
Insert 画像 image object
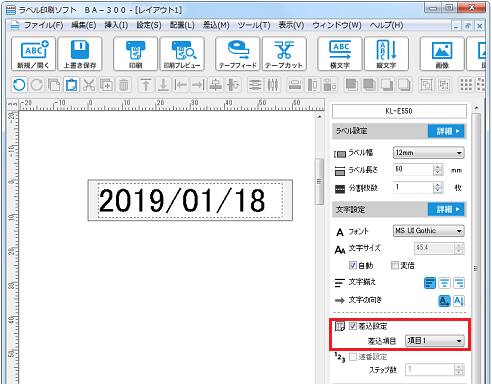[442, 54]
